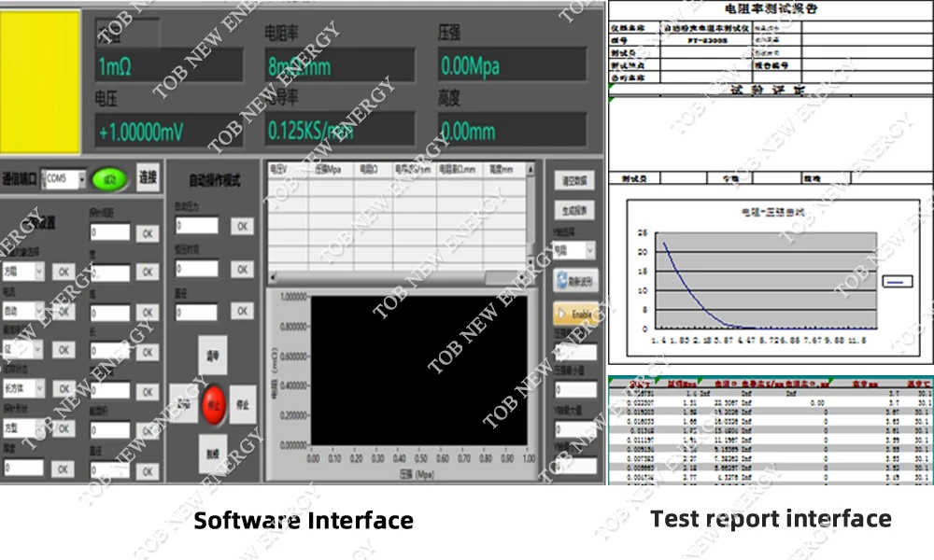Click the 自动压力 input field
The image size is (934, 560).
pos(197,226)
